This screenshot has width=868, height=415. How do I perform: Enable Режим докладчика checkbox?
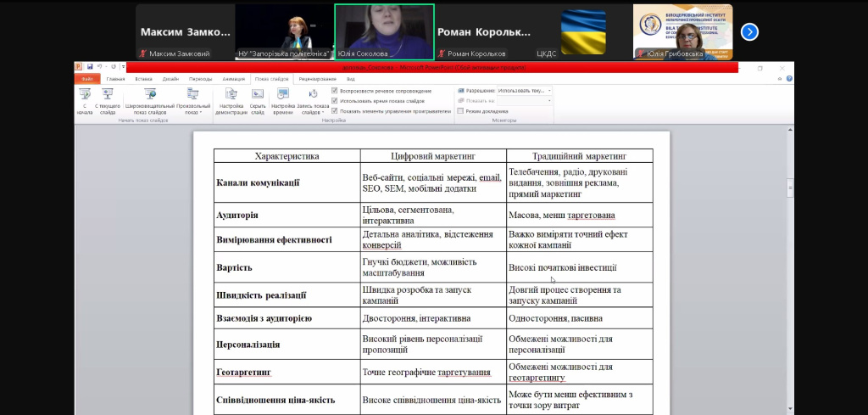(460, 111)
